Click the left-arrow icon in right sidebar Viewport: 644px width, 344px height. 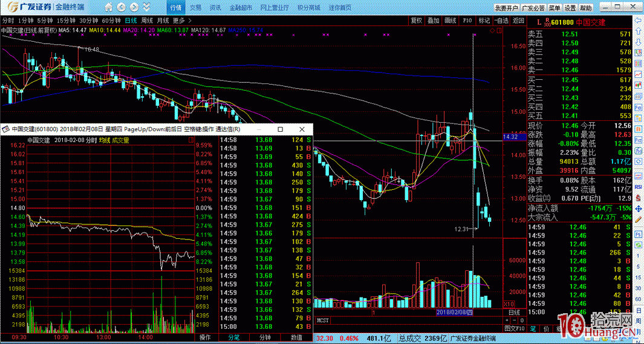click(639, 21)
